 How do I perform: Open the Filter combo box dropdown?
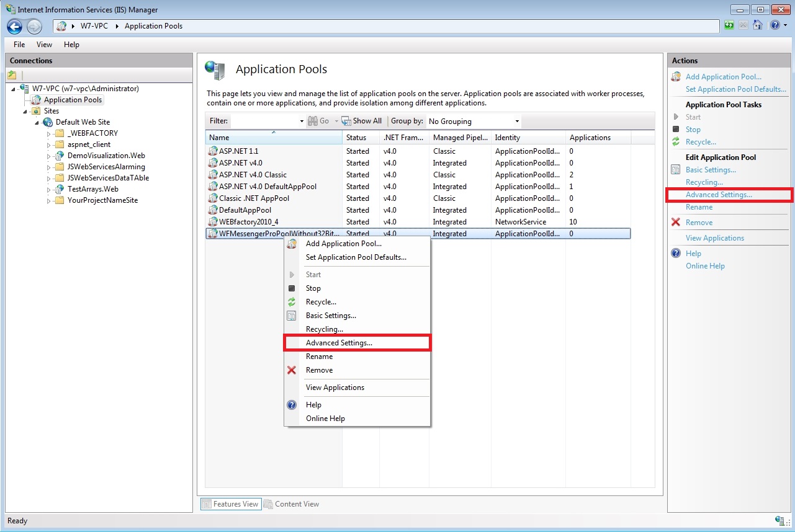pos(302,122)
